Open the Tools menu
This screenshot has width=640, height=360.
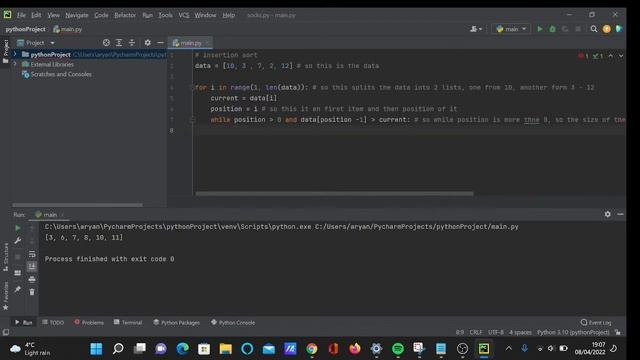tap(165, 15)
